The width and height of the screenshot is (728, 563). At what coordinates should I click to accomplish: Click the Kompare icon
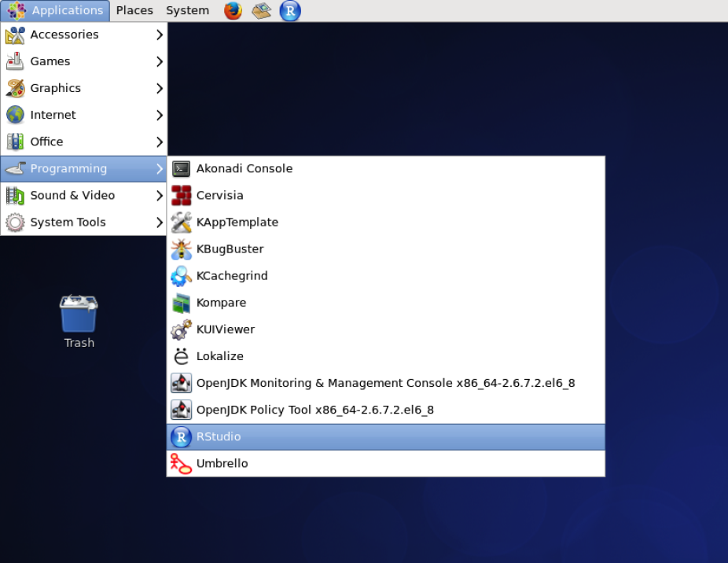click(181, 303)
